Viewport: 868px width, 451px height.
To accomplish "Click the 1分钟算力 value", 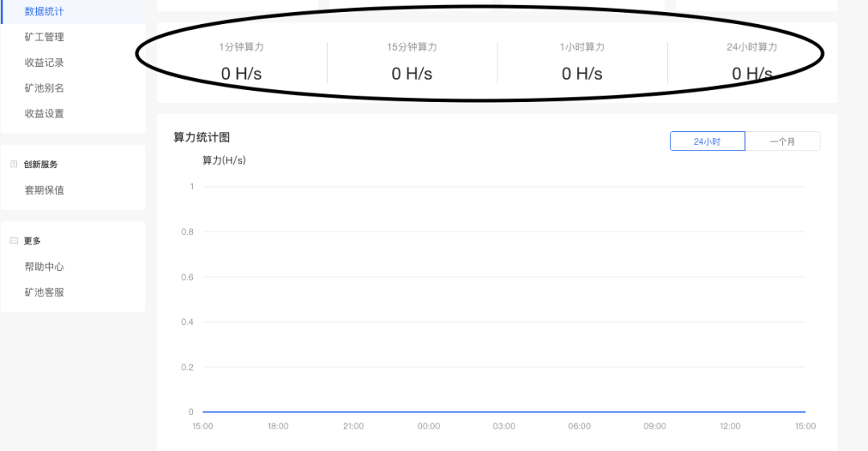I will [x=241, y=74].
